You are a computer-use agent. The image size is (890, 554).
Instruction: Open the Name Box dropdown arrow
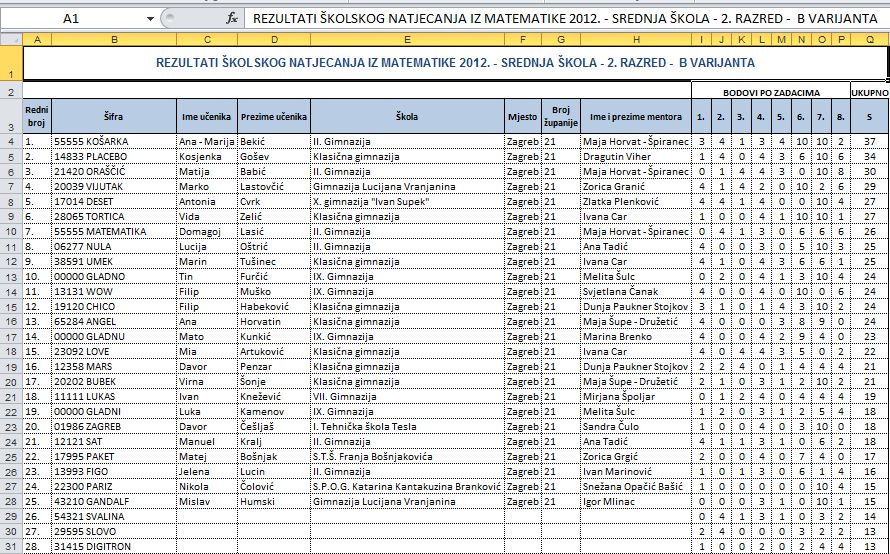(150, 19)
